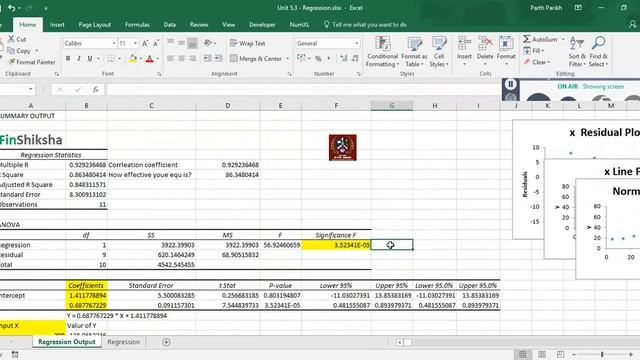
Task: Increase font size with larger A icon
Action: (145, 43)
